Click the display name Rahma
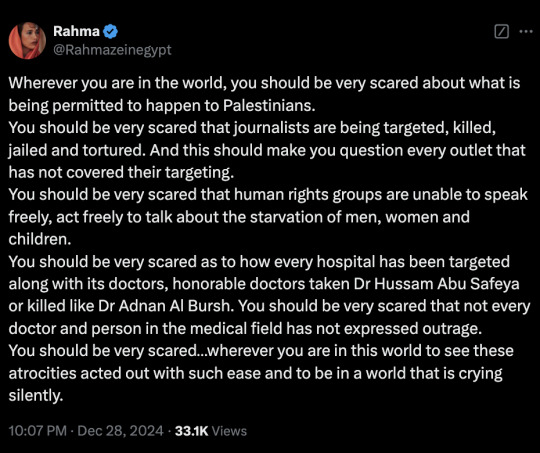Screen dimensions: 540x453 click(x=76, y=31)
